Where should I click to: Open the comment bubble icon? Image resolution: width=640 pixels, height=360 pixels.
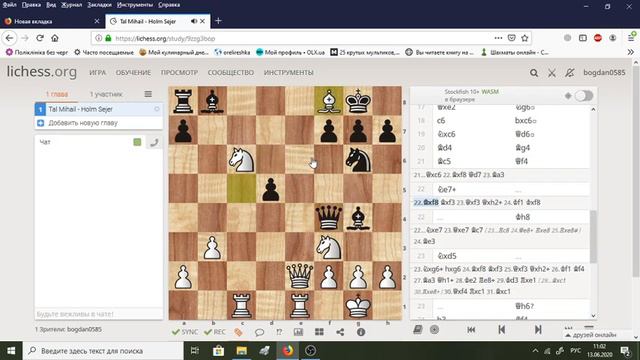pos(259,332)
